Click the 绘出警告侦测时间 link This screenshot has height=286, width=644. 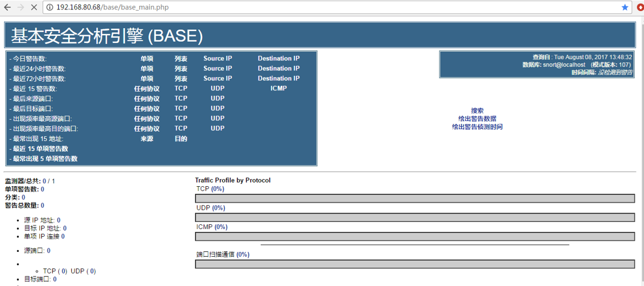point(477,127)
